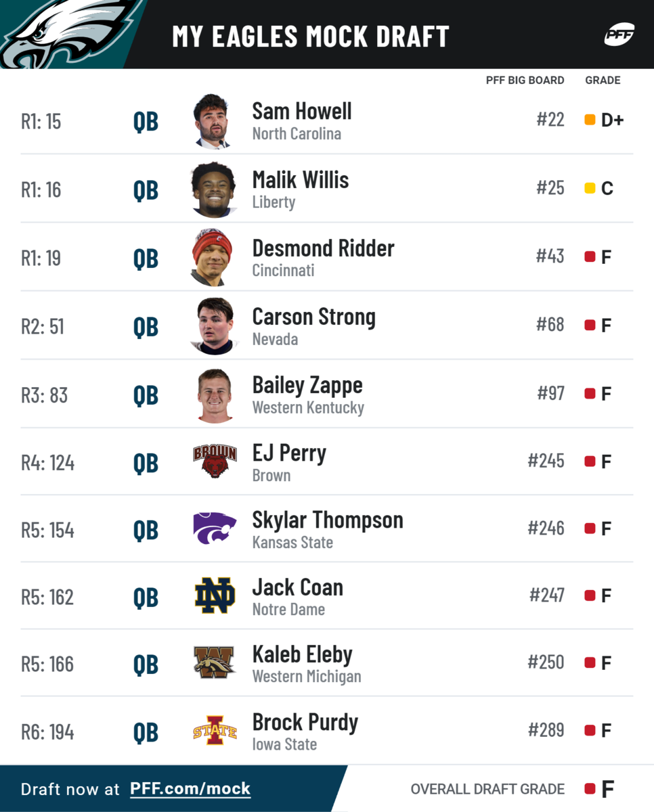Viewport: 654px width, 812px height.
Task: Click the Brock Purdy player name
Action: tap(305, 722)
